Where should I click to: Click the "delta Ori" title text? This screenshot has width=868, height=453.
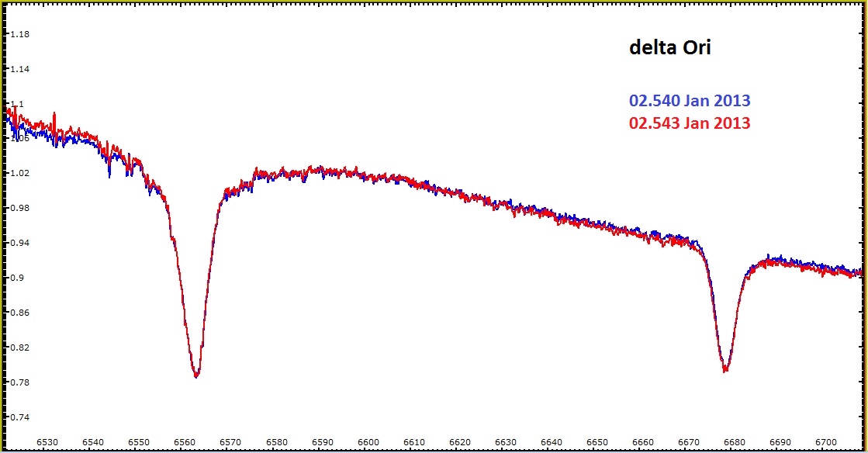point(669,48)
